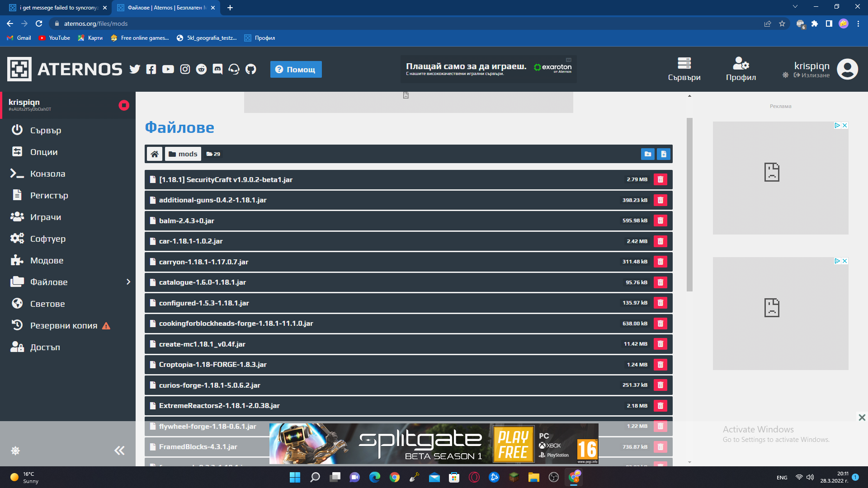Delete additional-guns-0.4.2-1.18.1.jar
Image resolution: width=868 pixels, height=488 pixels.
click(660, 200)
